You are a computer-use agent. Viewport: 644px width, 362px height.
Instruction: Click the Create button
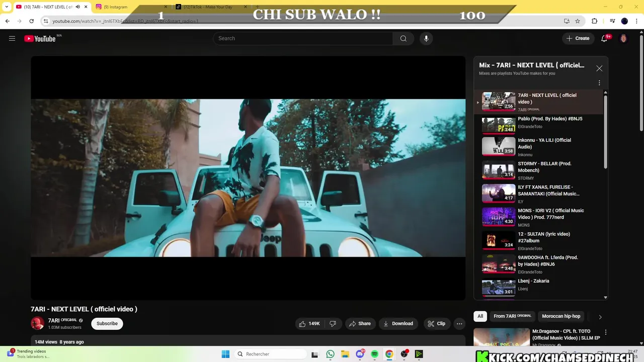pyautogui.click(x=578, y=38)
